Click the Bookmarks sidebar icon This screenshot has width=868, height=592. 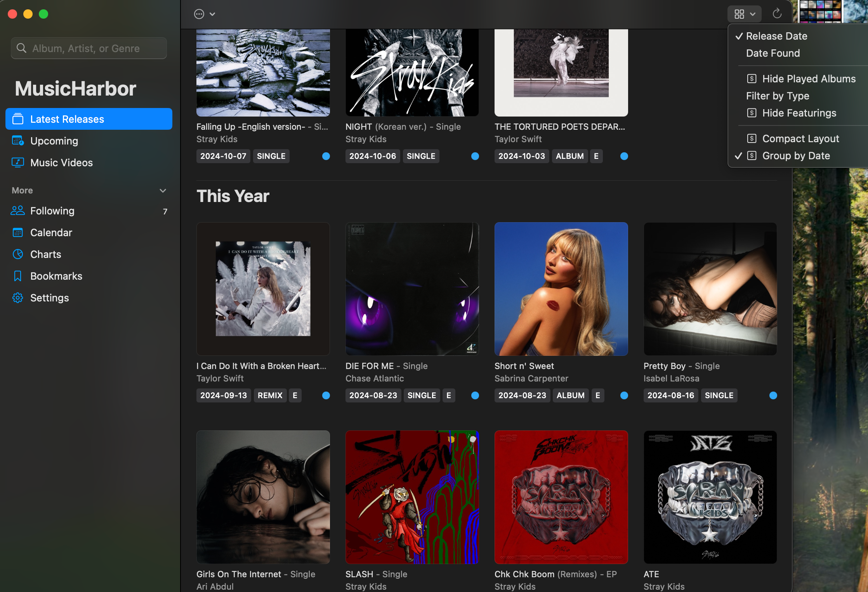coord(17,276)
